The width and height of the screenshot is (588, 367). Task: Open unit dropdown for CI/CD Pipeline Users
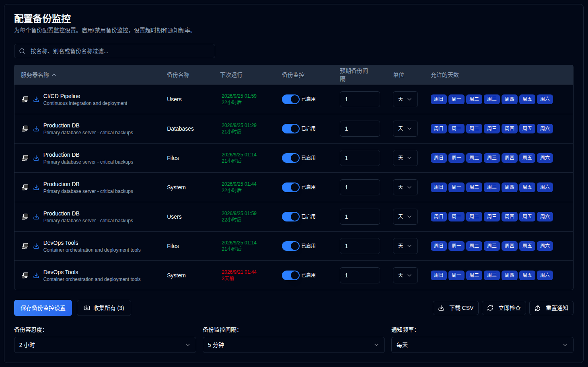405,99
